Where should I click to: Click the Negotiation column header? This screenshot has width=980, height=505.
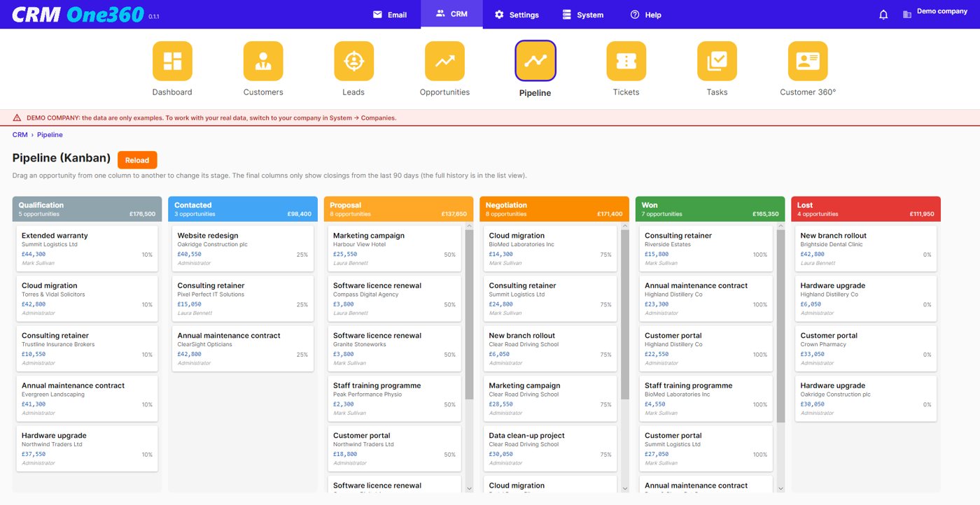click(x=554, y=209)
